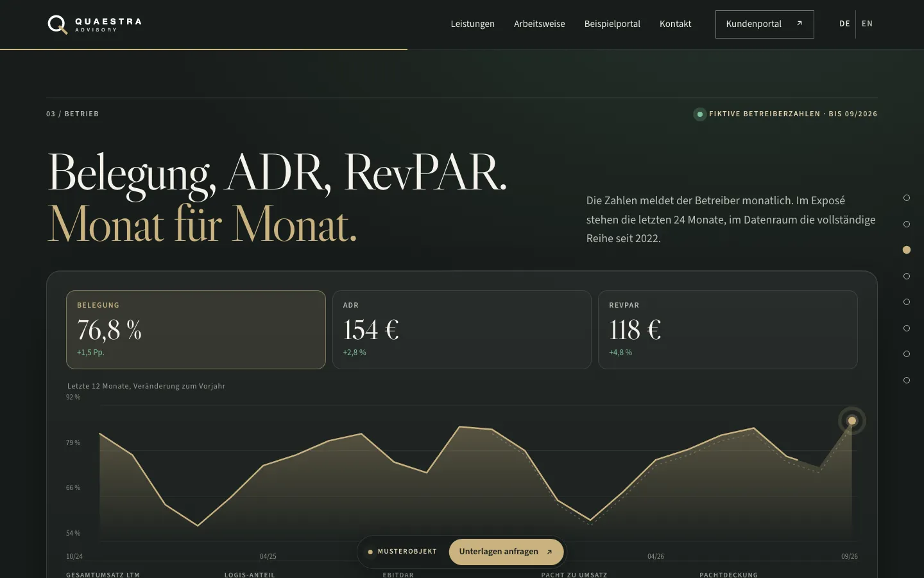Open the Leistungen menu item
924x578 pixels.
click(472, 24)
